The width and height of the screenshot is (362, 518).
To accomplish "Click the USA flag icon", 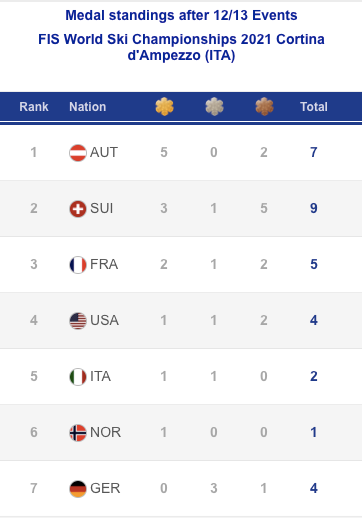I will (x=78, y=321).
